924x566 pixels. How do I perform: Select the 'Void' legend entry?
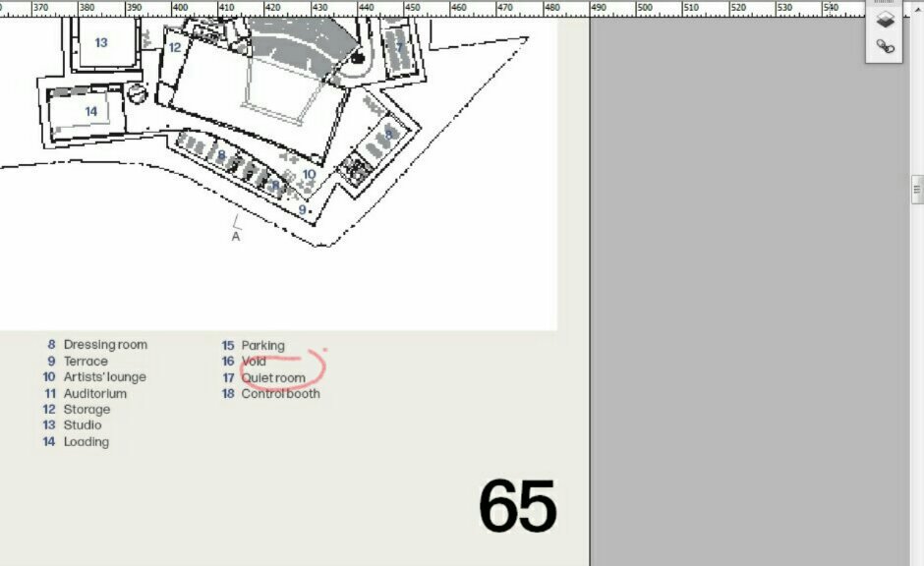[254, 361]
